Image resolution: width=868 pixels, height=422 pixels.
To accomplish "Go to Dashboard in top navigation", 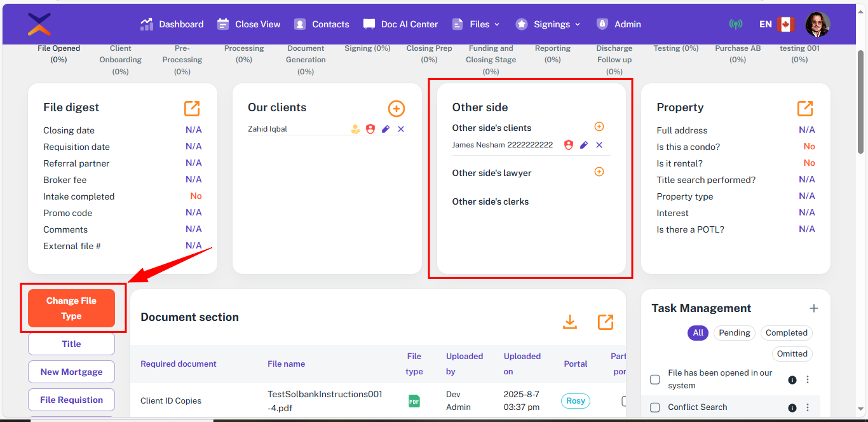I will (x=172, y=24).
